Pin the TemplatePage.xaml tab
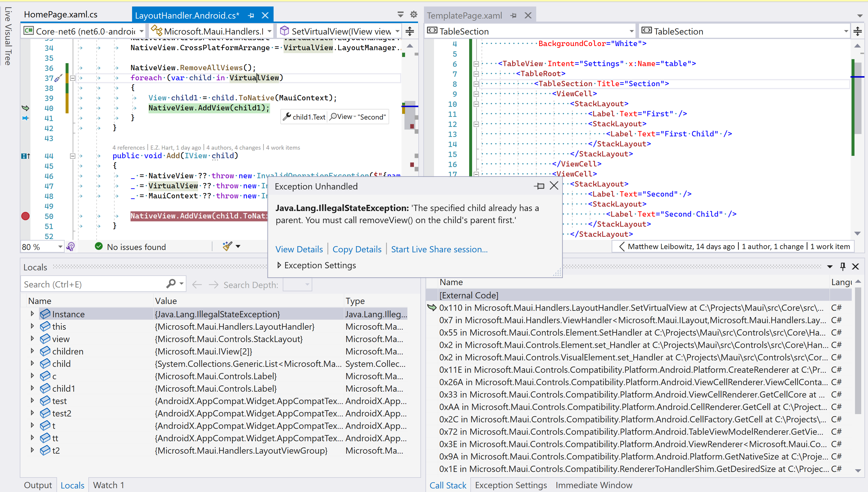 point(513,16)
